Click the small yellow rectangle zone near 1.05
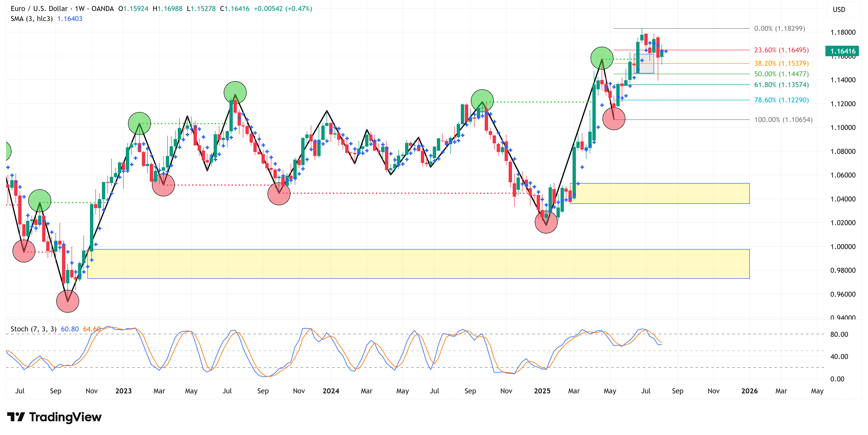The image size is (868, 435). click(x=660, y=193)
